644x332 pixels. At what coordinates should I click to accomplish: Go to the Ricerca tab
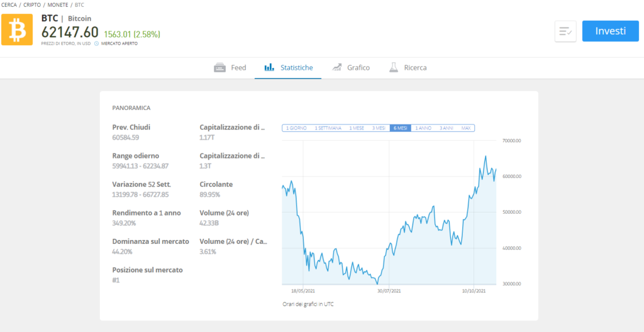tap(408, 67)
